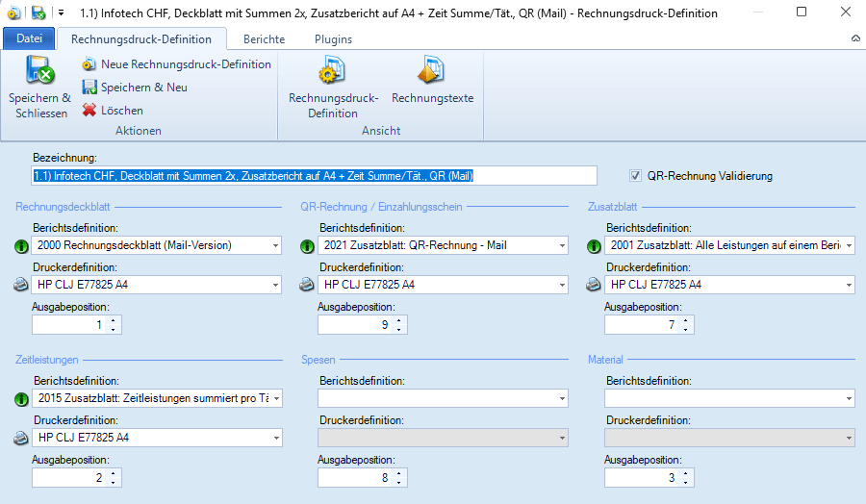Screen dimensions: 866x504
Task: Open the Spesen Berichtsdefinition dropdown
Action: (x=561, y=398)
